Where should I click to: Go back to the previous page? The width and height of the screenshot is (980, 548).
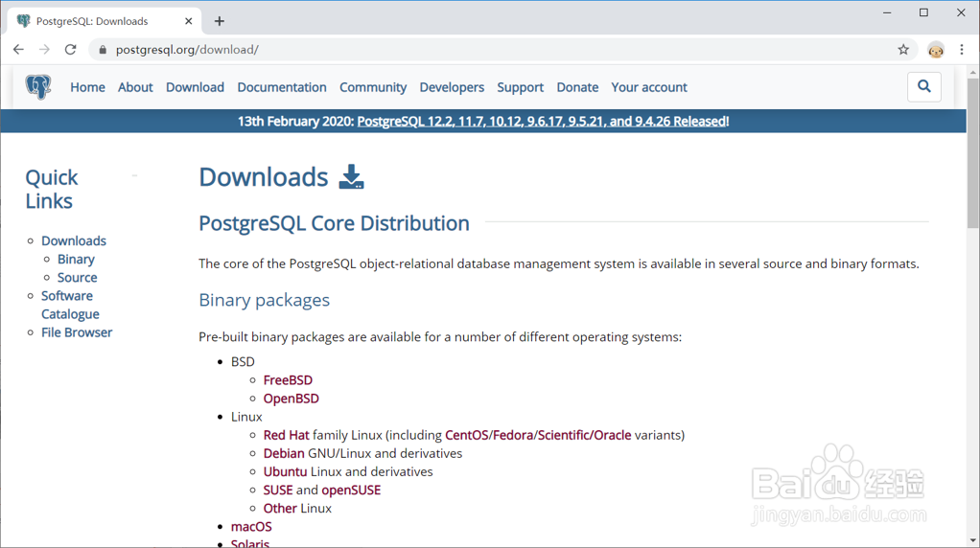(x=18, y=50)
